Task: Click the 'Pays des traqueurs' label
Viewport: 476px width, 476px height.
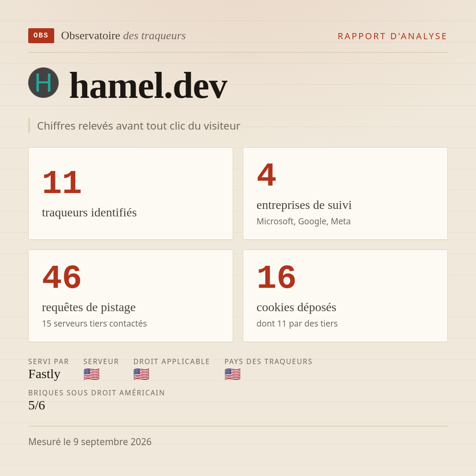Action: (268, 361)
